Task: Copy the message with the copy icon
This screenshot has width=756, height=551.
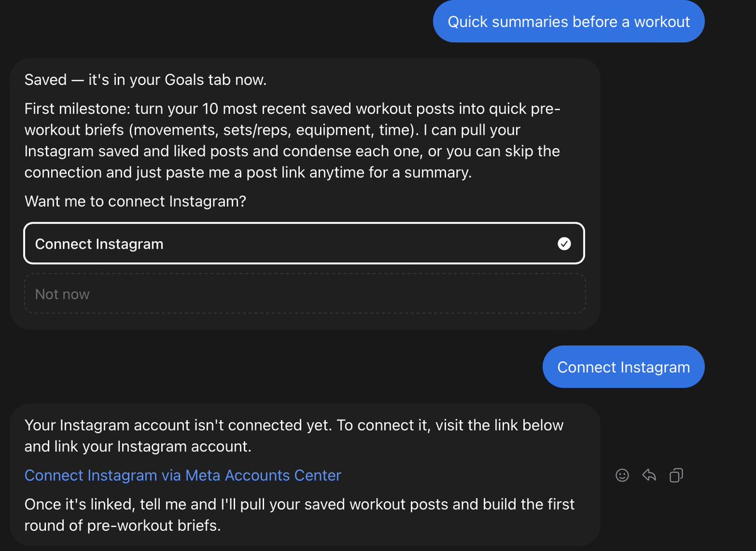Action: (x=677, y=475)
